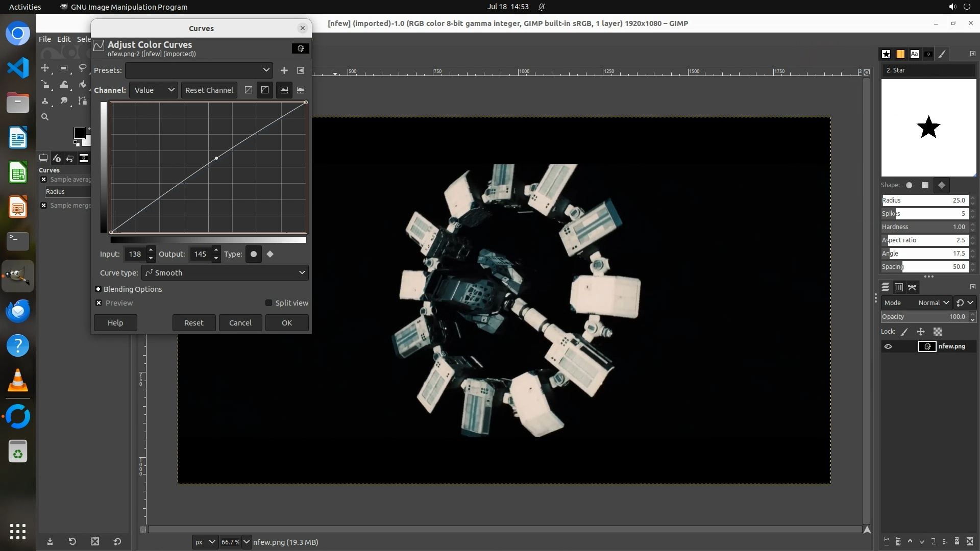The height and width of the screenshot is (551, 980).
Task: Open the Channel dropdown showing Value
Action: 154,90
